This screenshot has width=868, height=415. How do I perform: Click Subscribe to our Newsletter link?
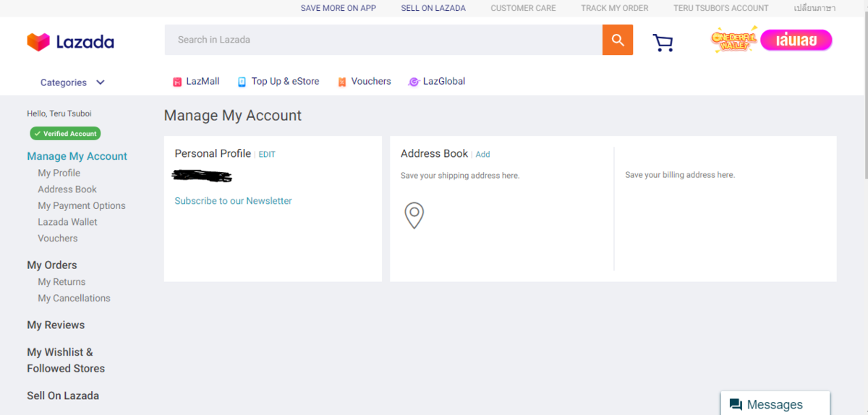point(233,201)
